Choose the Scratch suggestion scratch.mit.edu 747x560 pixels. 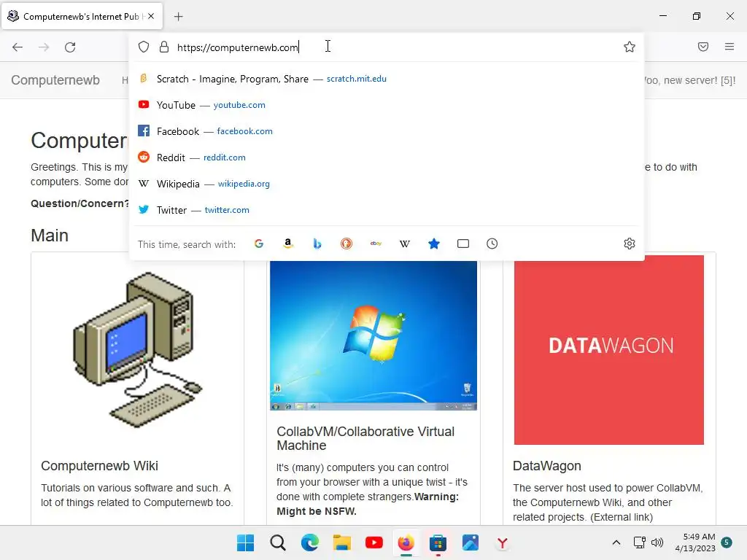(387, 79)
